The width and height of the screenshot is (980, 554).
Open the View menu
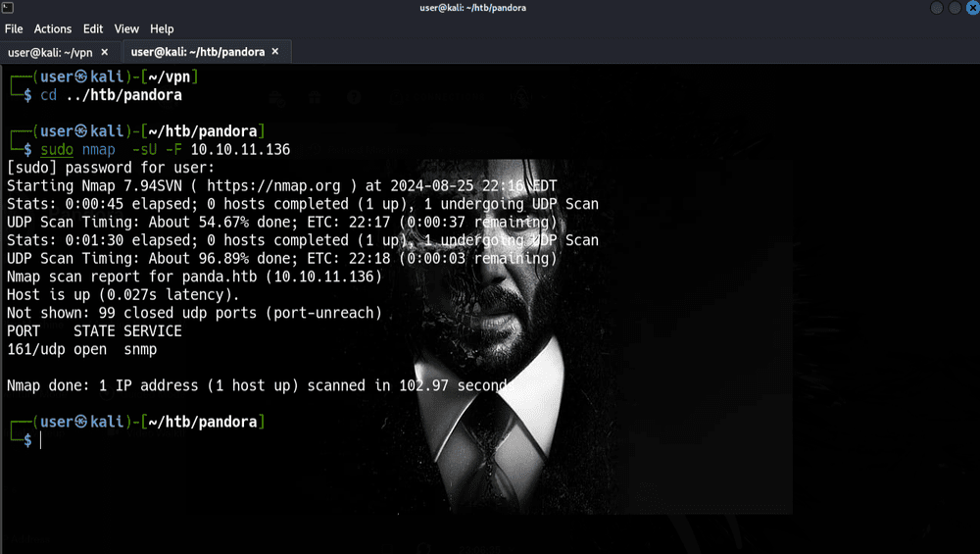(126, 28)
